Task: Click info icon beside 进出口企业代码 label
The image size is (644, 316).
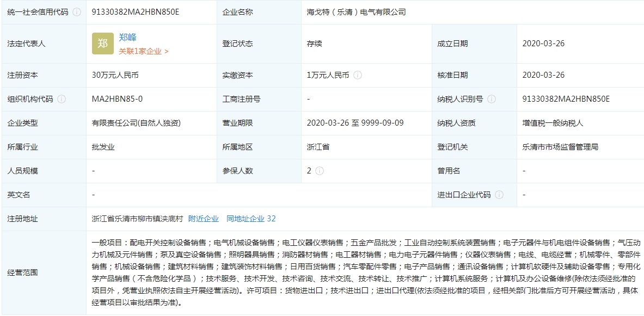Action: (x=499, y=195)
